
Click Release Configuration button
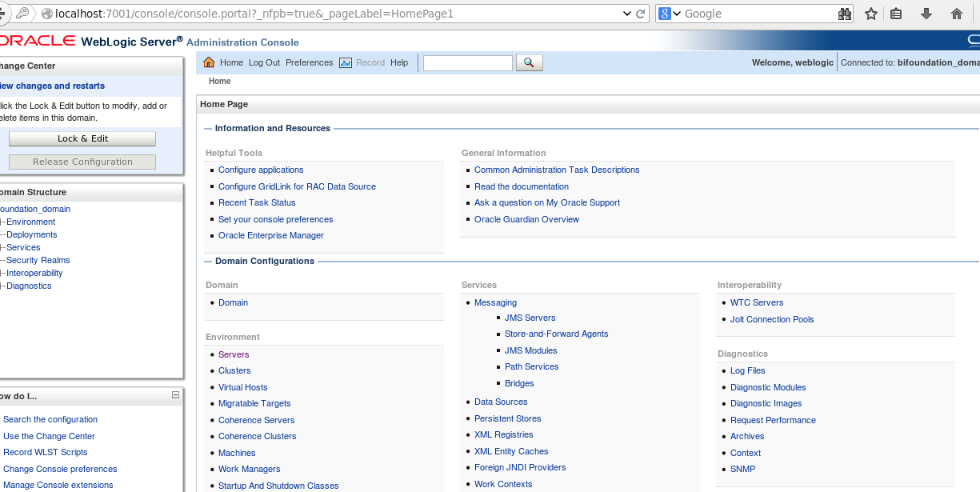82,162
